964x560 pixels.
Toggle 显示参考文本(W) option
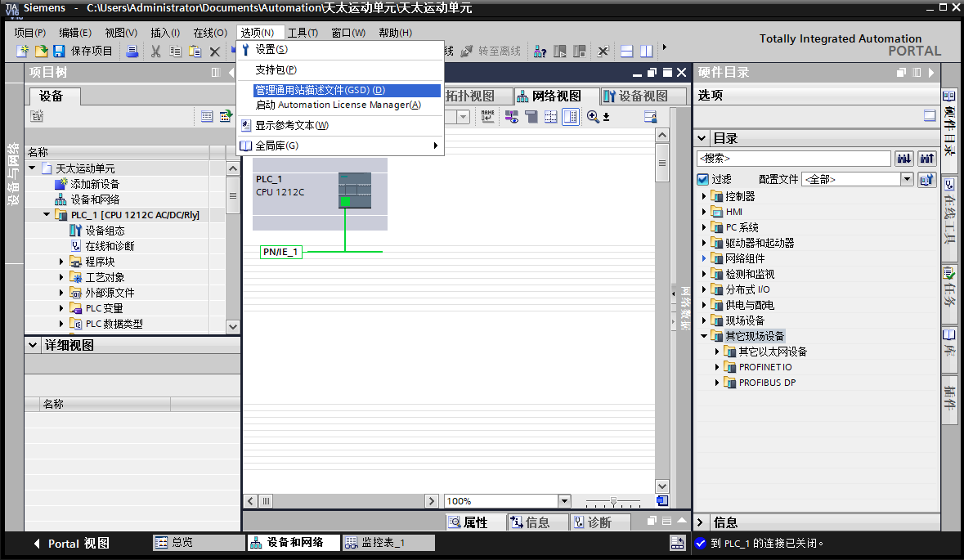339,125
